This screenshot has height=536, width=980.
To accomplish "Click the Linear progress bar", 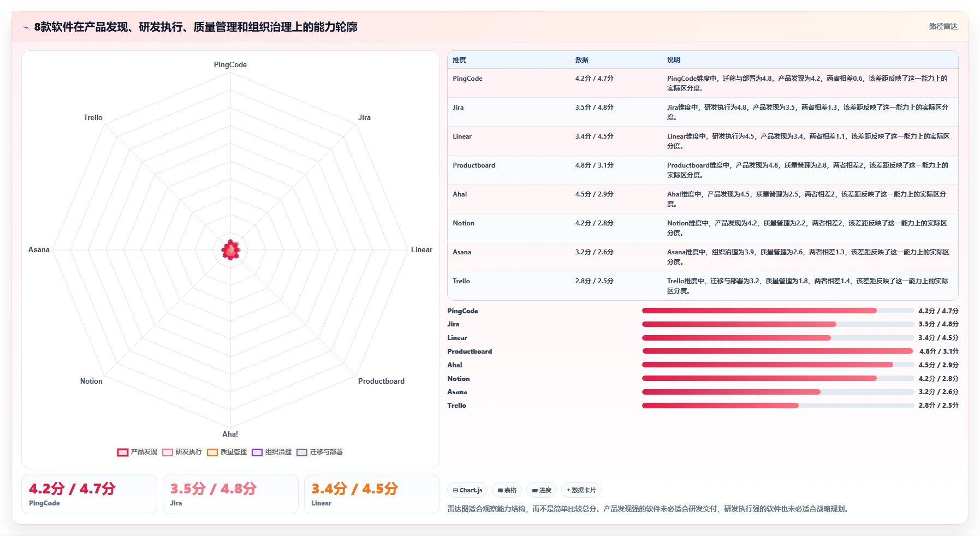I will point(778,338).
